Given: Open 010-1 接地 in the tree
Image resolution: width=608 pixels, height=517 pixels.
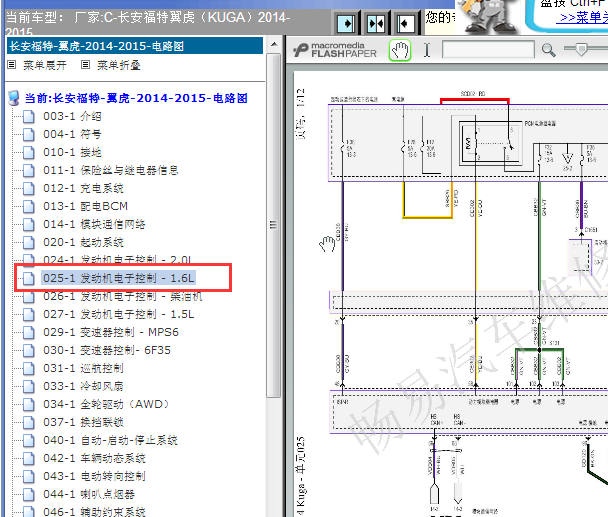Looking at the screenshot, I should tap(72, 152).
